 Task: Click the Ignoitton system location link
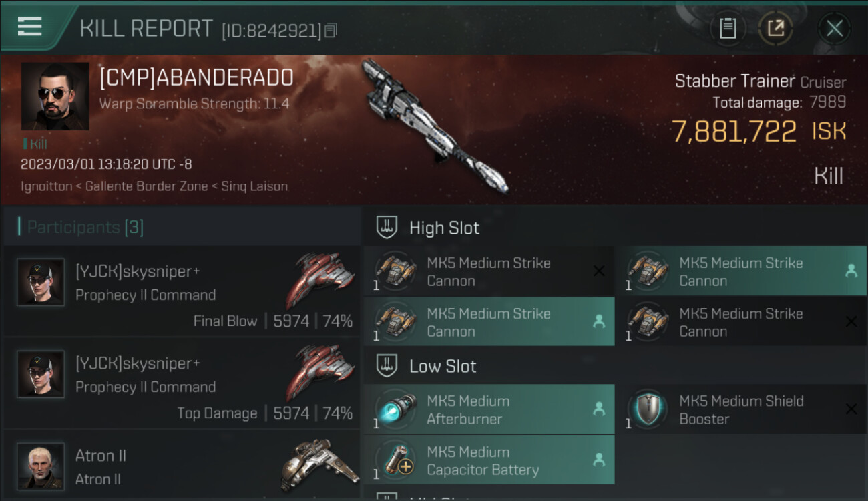point(46,186)
